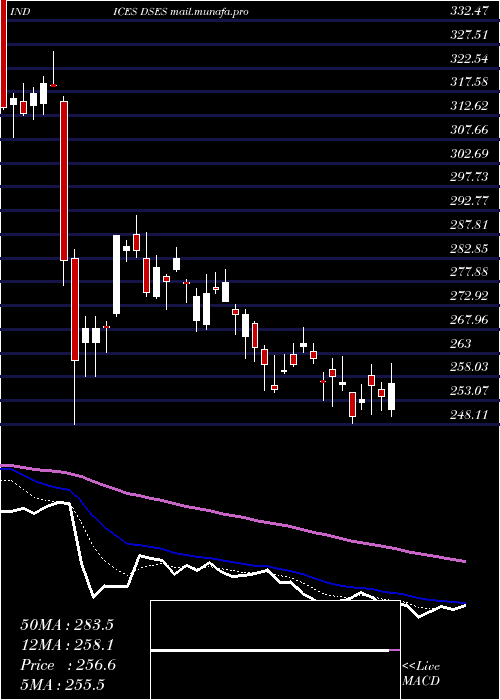Image resolution: width=500 pixels, height=700 pixels.
Task: Click the 292.77 price axis label
Action: tap(469, 200)
